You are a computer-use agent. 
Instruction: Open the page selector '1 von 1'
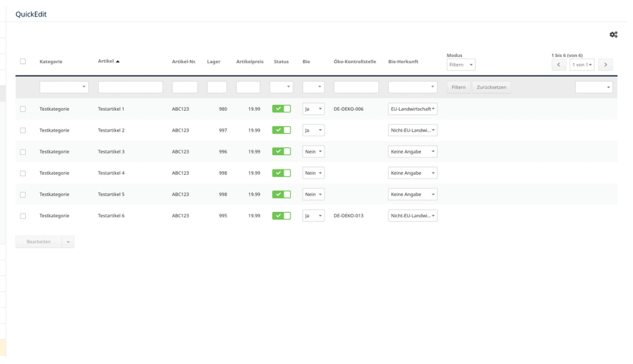coord(582,65)
